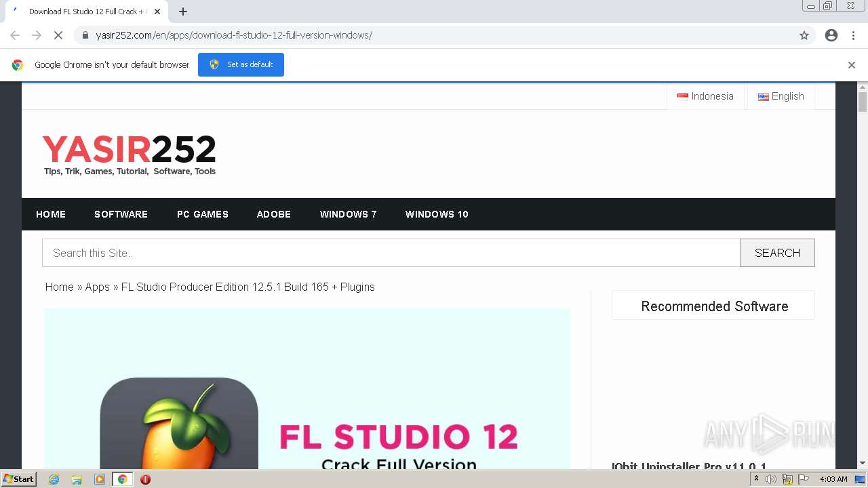Launch Internet Explorer from taskbar
The image size is (868, 488).
point(54,479)
